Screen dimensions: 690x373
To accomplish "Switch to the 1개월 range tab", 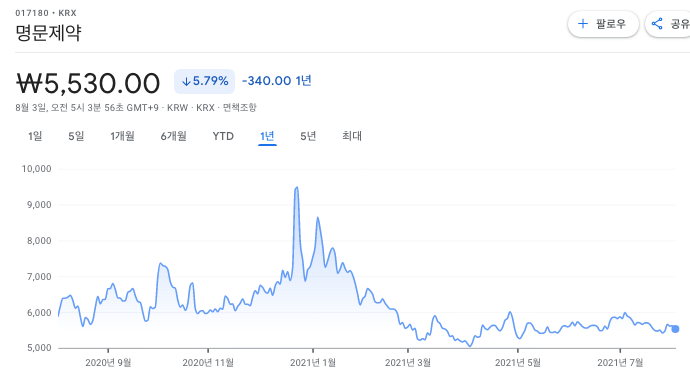I will [122, 136].
